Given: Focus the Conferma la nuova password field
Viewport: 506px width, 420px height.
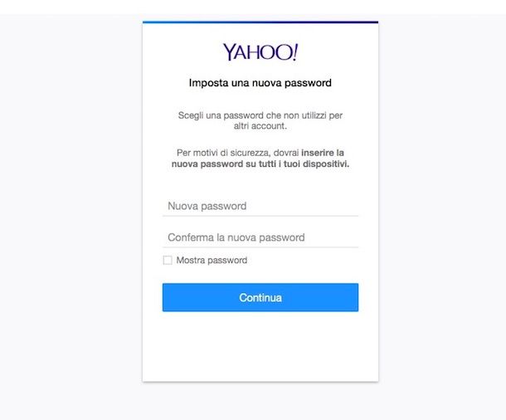Looking at the screenshot, I should tap(260, 237).
